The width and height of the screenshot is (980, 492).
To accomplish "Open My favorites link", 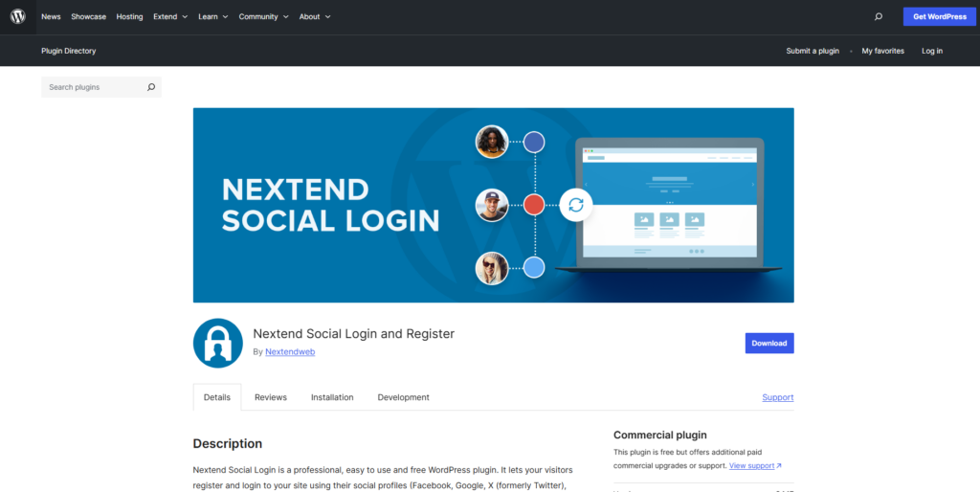I will 882,51.
